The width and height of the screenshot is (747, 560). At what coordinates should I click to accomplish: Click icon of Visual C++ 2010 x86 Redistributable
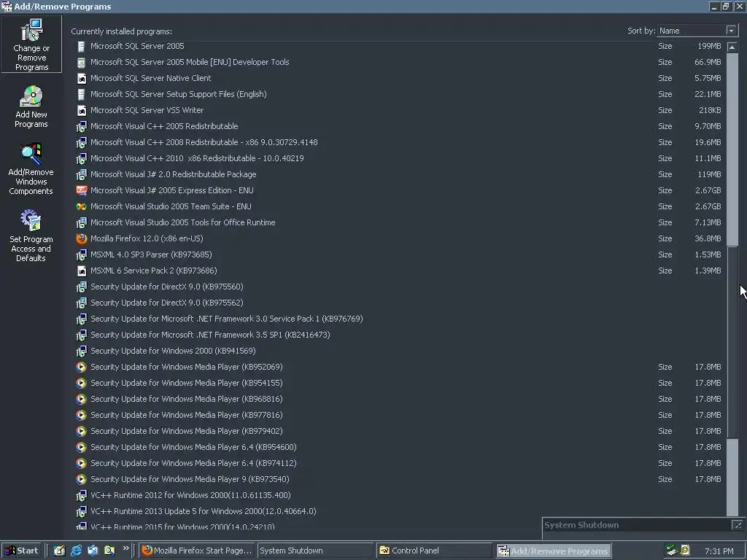coord(82,158)
